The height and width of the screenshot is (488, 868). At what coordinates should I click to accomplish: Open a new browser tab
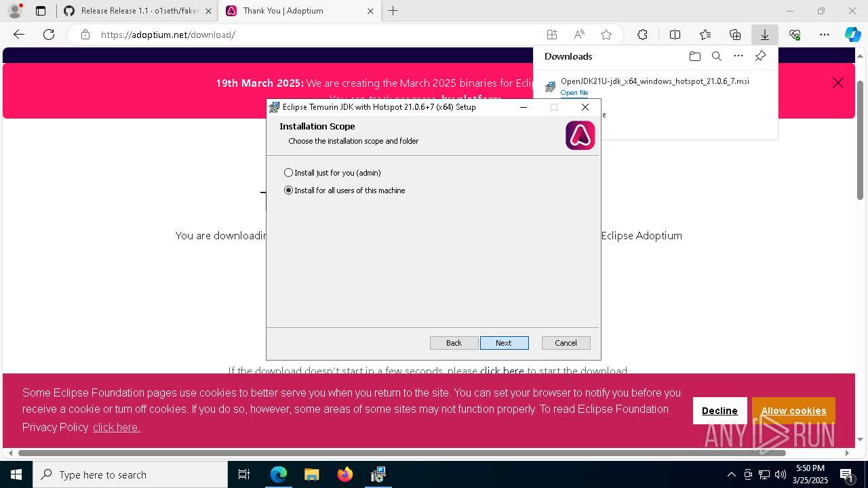pos(393,11)
